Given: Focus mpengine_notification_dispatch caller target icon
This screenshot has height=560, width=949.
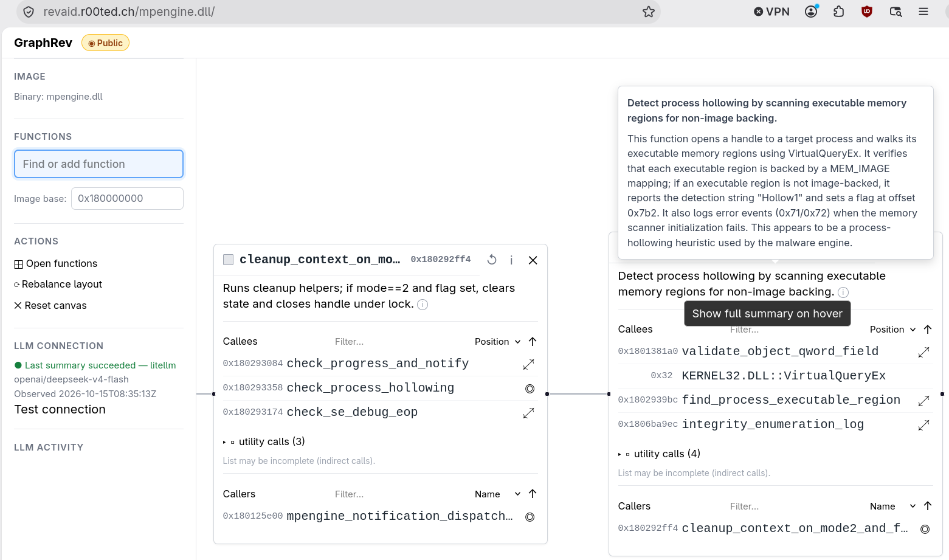Looking at the screenshot, I should (530, 517).
